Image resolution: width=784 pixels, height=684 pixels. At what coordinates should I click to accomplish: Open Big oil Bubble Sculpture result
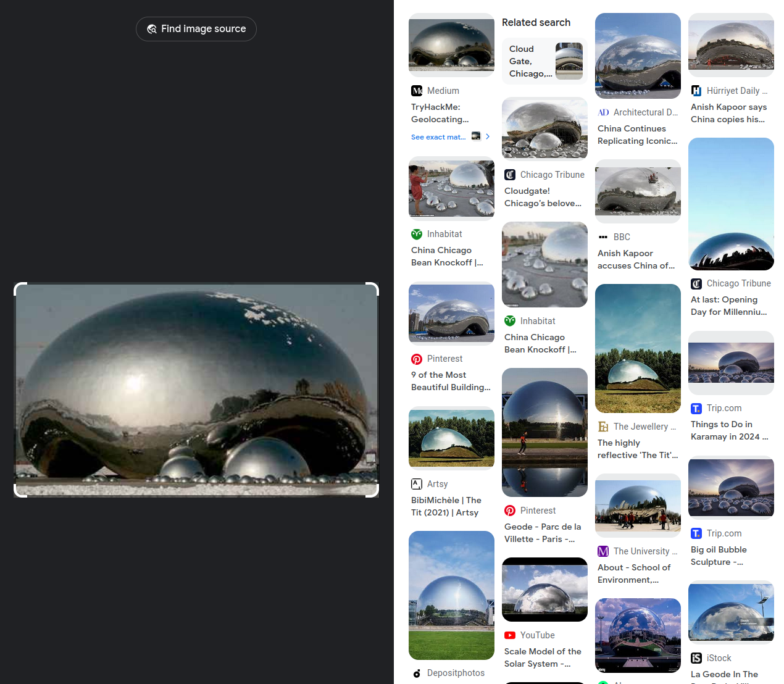pyautogui.click(x=719, y=556)
